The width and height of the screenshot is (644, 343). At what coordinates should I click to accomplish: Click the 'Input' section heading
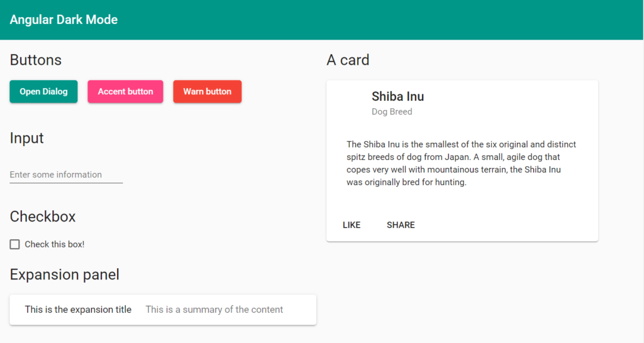click(27, 138)
